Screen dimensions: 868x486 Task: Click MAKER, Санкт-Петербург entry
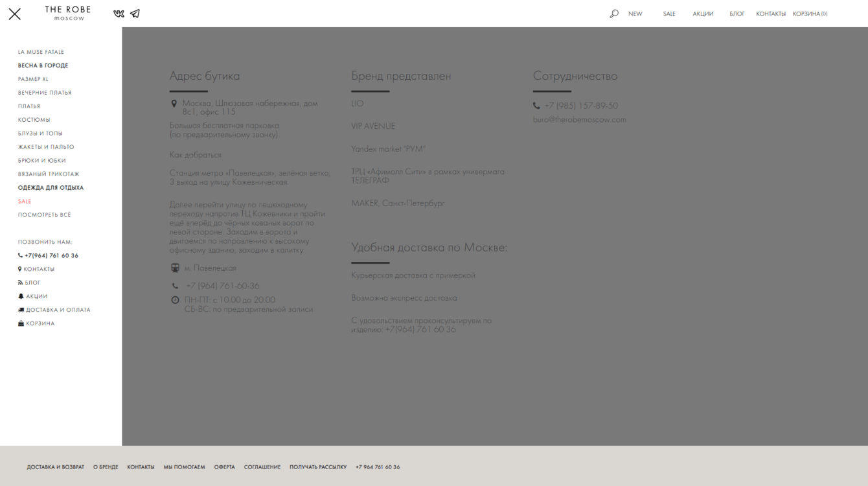point(398,203)
